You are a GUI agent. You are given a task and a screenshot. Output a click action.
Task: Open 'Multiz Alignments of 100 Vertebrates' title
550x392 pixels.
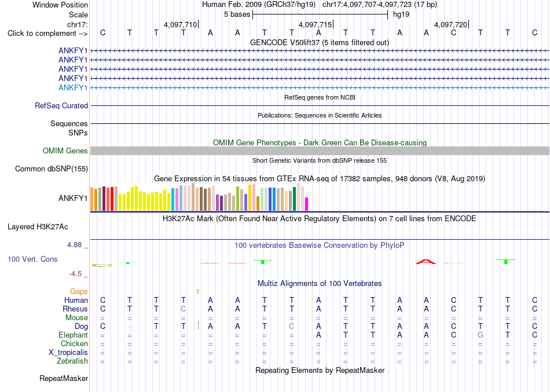click(320, 283)
